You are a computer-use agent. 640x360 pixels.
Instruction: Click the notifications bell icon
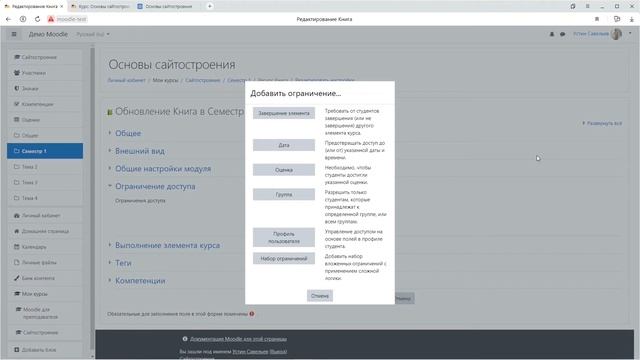coord(552,34)
